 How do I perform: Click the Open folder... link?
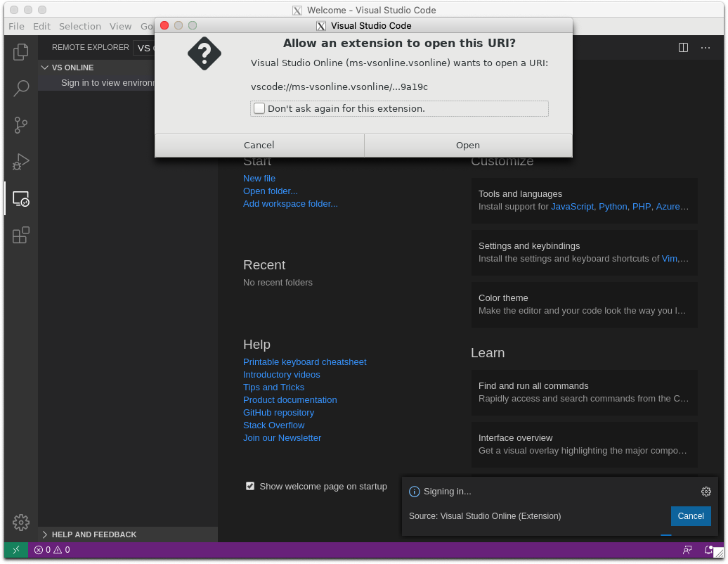coord(271,191)
